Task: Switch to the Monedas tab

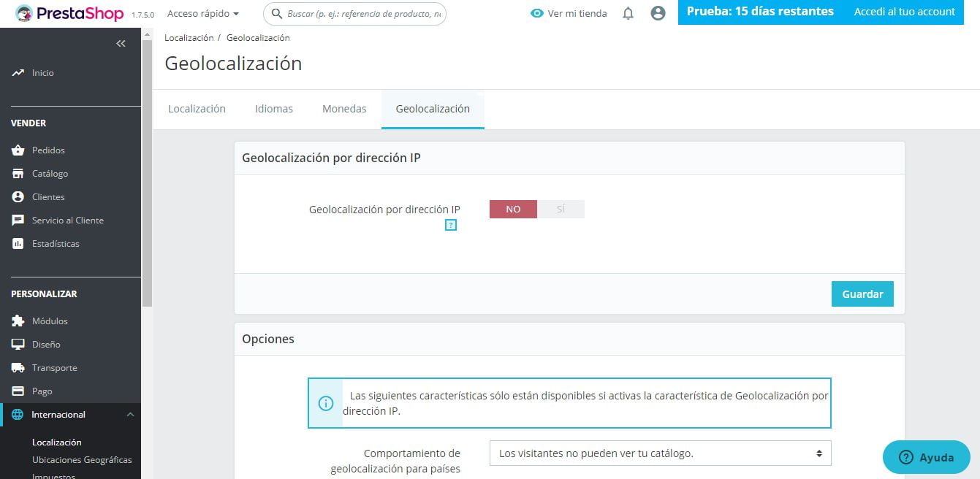Action: click(343, 108)
